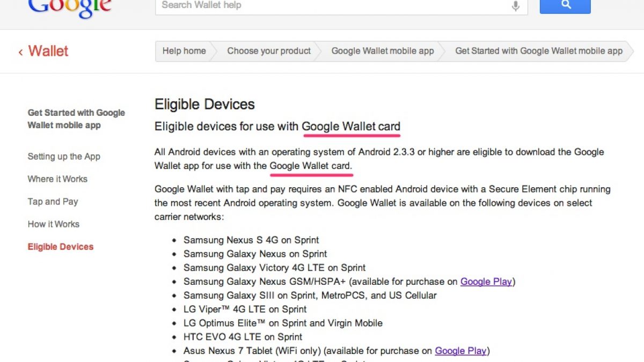
Task: Select Choose your product breadcrumb
Action: click(269, 51)
